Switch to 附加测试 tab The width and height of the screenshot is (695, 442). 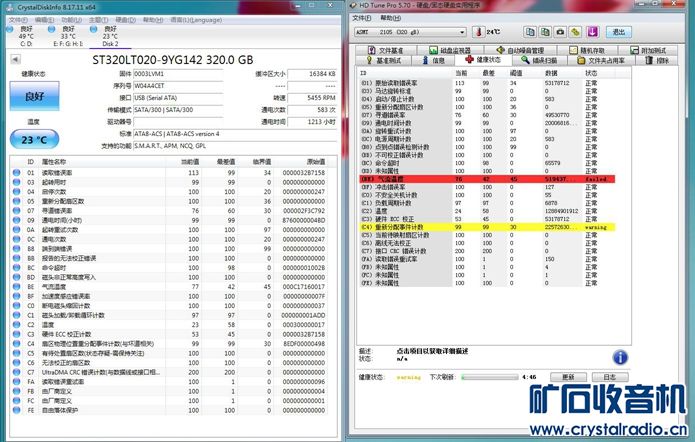point(648,50)
